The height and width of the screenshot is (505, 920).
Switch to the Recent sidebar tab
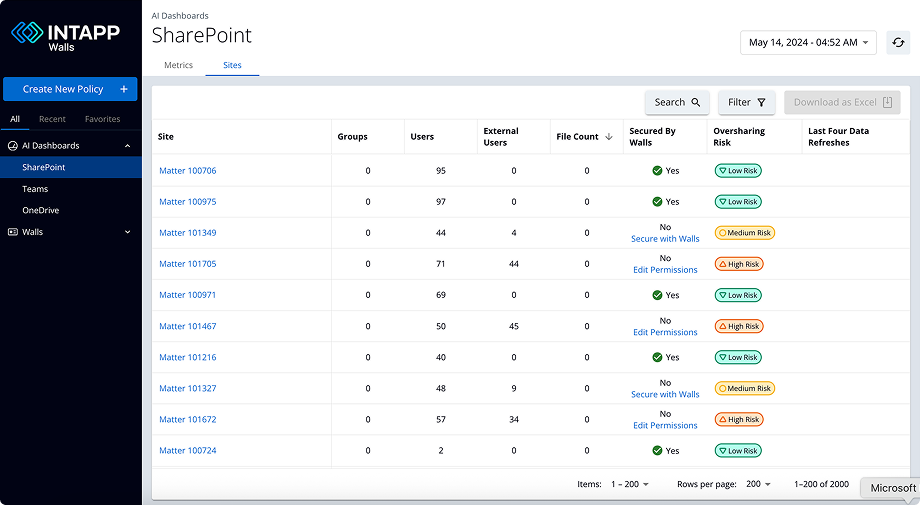(52, 119)
